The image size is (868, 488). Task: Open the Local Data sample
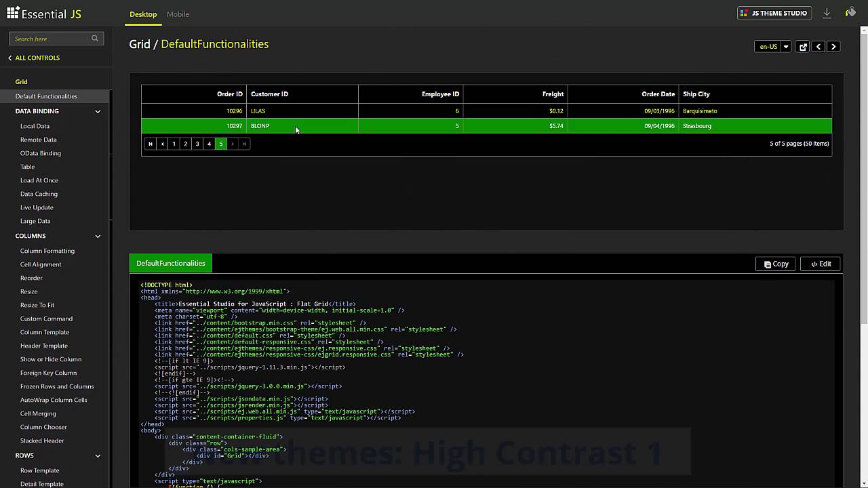[35, 126]
